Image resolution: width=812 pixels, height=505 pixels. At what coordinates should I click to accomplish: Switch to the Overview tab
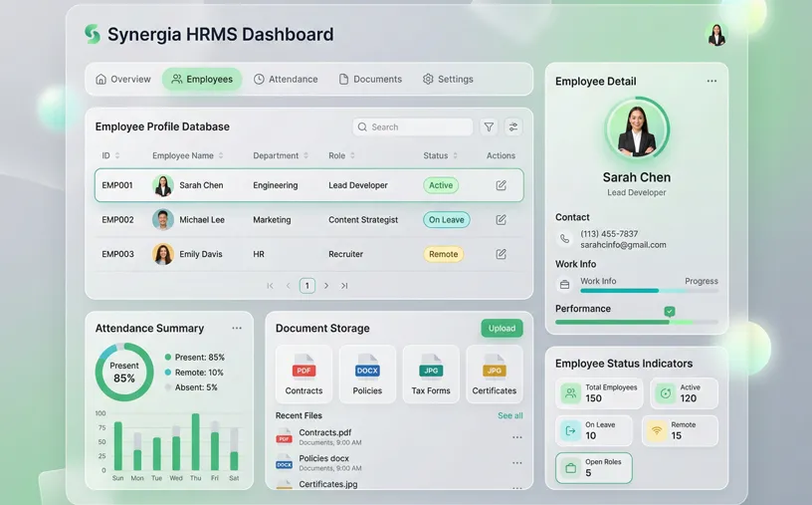[123, 80]
